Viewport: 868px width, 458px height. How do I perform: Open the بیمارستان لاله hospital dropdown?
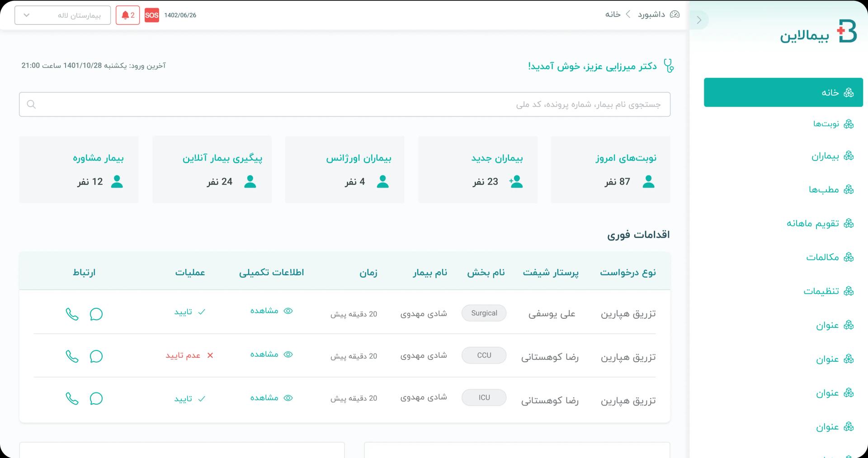pos(62,15)
